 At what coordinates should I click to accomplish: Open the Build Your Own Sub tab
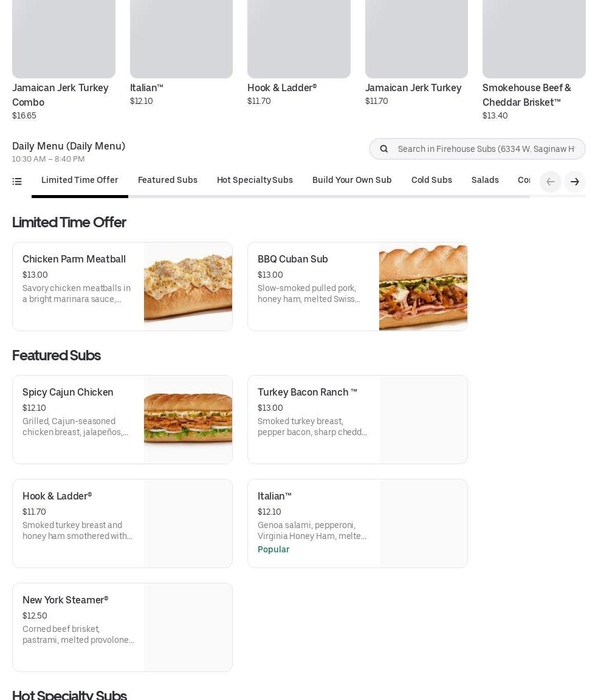(352, 180)
